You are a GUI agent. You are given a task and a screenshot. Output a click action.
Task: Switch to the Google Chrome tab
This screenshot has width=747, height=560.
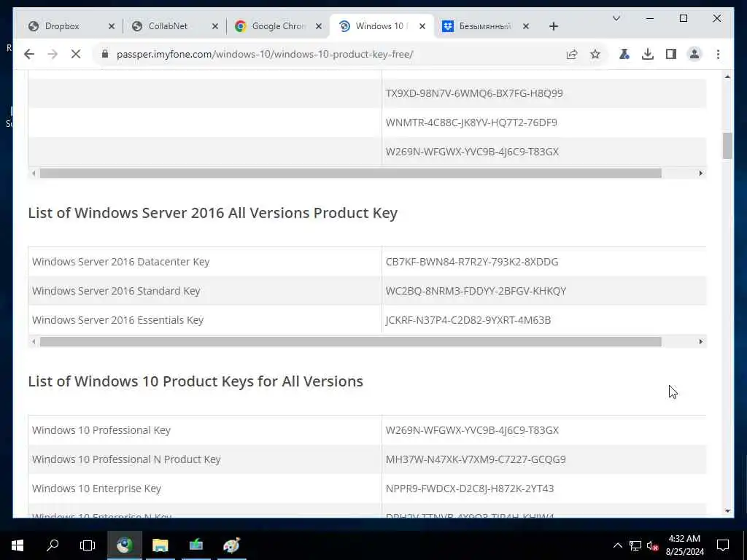pos(278,26)
